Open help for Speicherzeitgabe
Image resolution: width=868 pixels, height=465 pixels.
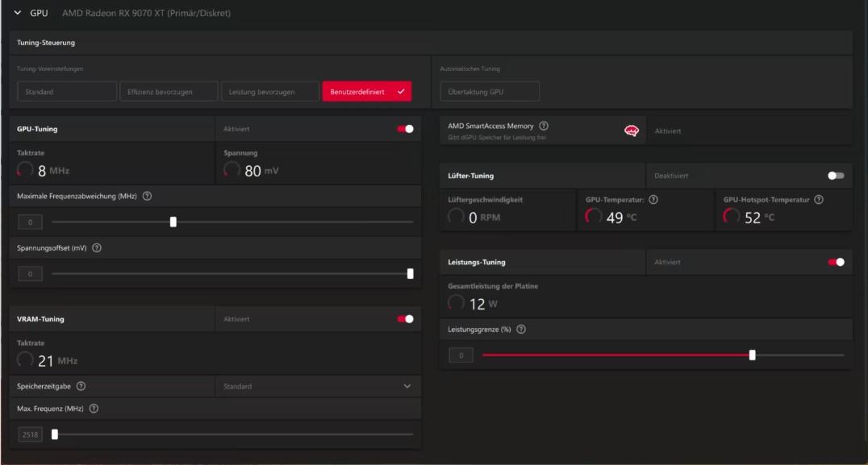tap(81, 387)
